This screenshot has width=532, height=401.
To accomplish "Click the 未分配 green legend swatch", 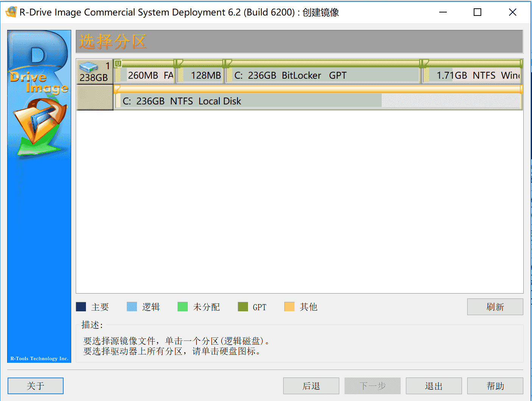I will pos(183,306).
